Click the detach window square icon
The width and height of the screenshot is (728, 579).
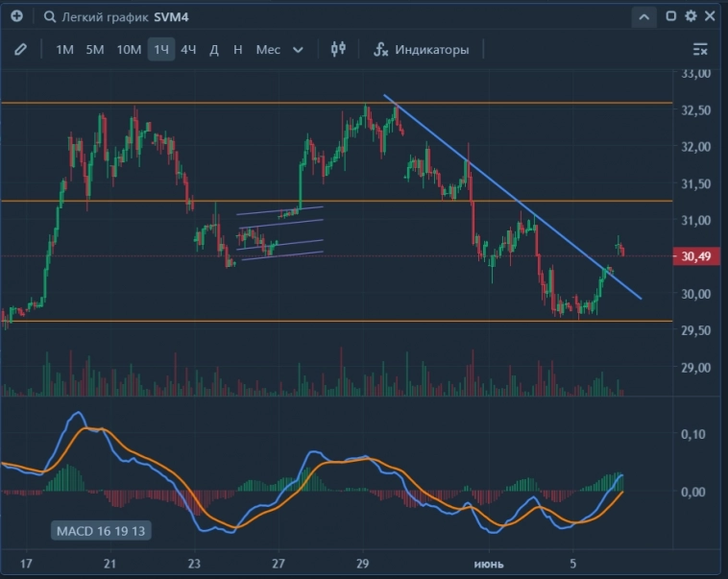click(x=671, y=16)
